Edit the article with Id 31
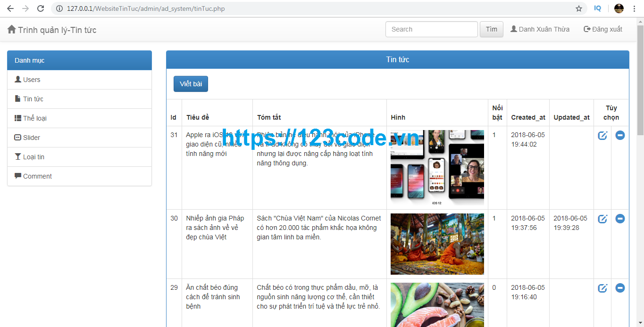The height and width of the screenshot is (327, 644). pos(602,135)
